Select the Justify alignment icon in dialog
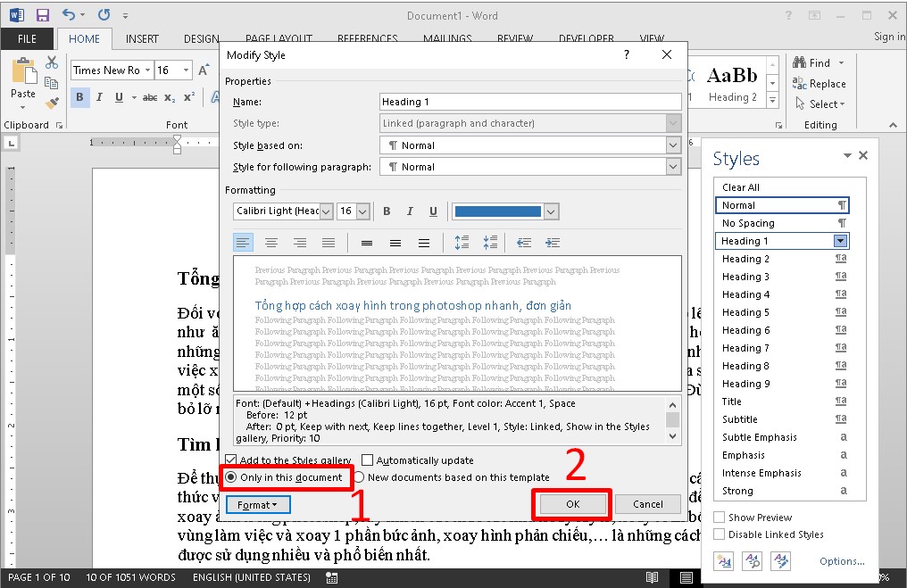Viewport: 907px width, 588px height. click(329, 243)
